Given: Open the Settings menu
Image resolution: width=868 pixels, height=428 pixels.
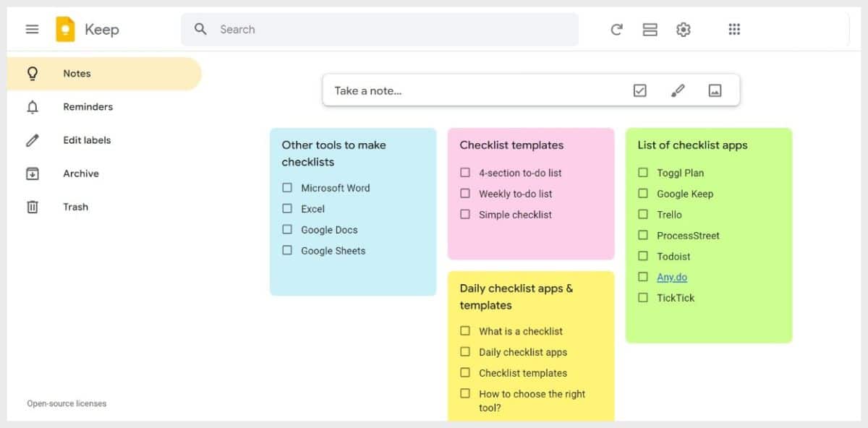Looking at the screenshot, I should click(684, 30).
